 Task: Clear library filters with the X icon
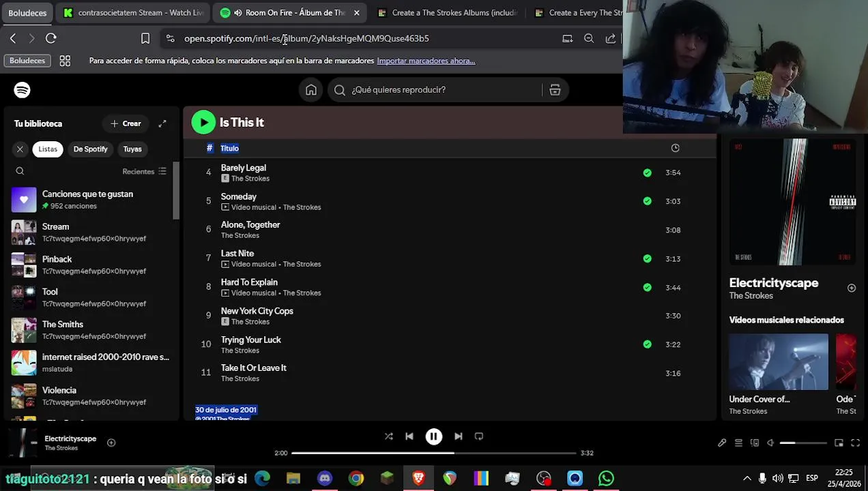click(20, 149)
